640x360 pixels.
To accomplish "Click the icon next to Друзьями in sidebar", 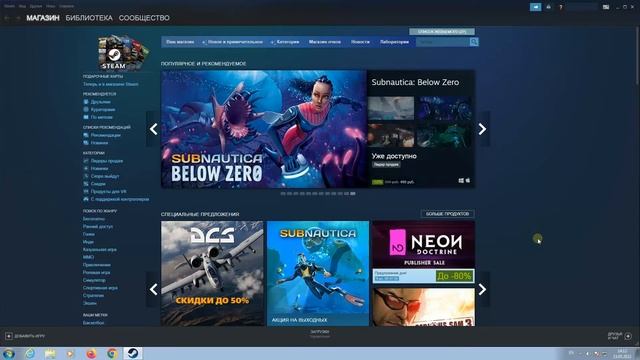I will coord(86,102).
